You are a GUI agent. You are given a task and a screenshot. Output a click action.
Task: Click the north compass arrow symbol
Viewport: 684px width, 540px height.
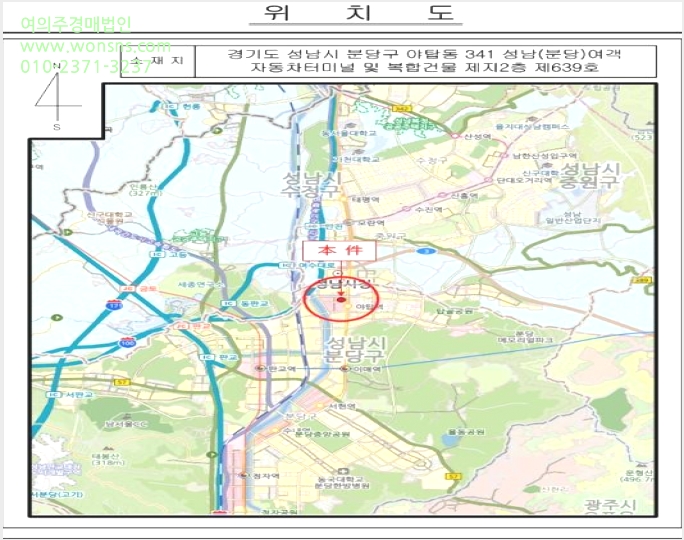[56, 96]
